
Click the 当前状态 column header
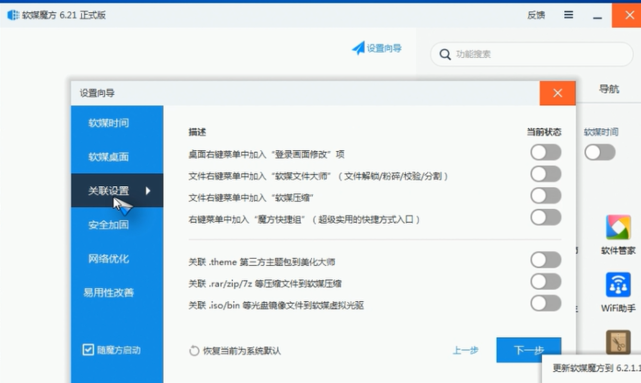544,132
